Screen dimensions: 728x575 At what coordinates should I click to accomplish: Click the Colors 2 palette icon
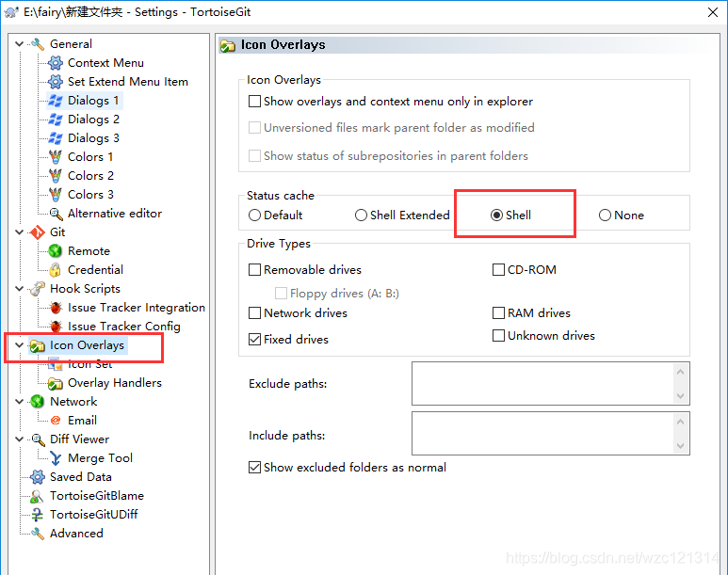click(x=56, y=176)
